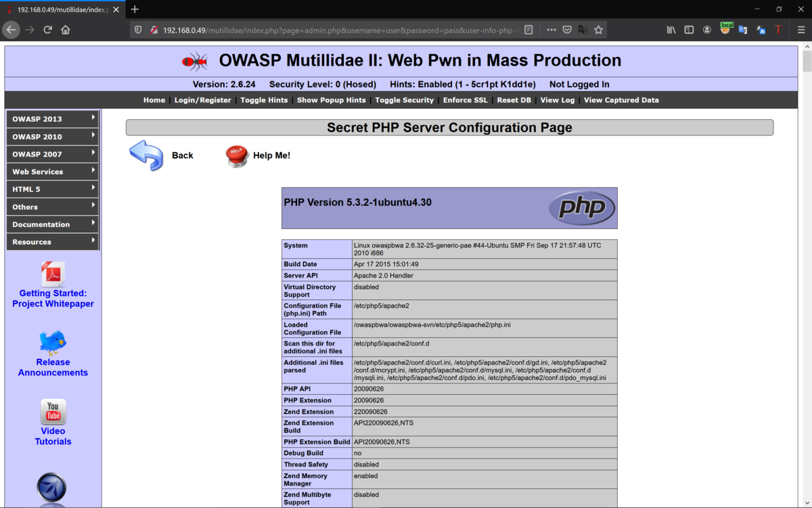Image resolution: width=812 pixels, height=508 pixels.
Task: Open the browser home page
Action: [x=66, y=30]
